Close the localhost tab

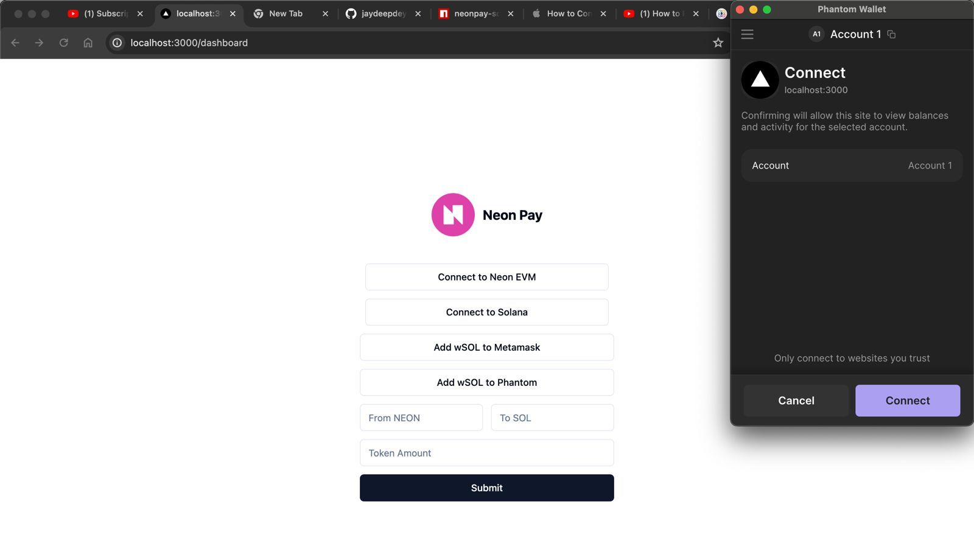[x=233, y=13]
